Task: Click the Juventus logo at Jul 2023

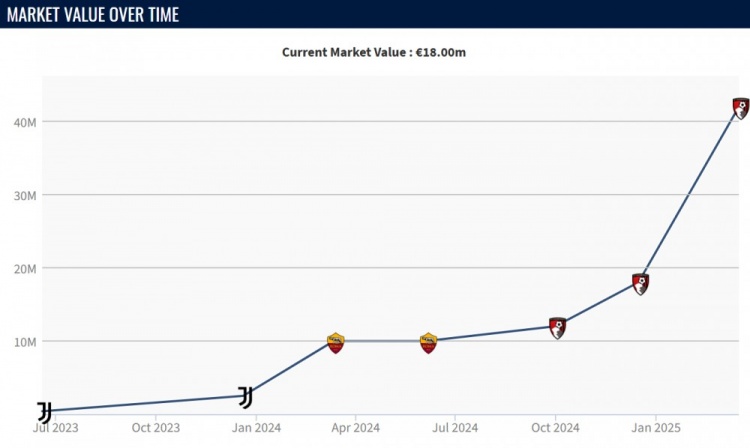Action: click(x=44, y=412)
